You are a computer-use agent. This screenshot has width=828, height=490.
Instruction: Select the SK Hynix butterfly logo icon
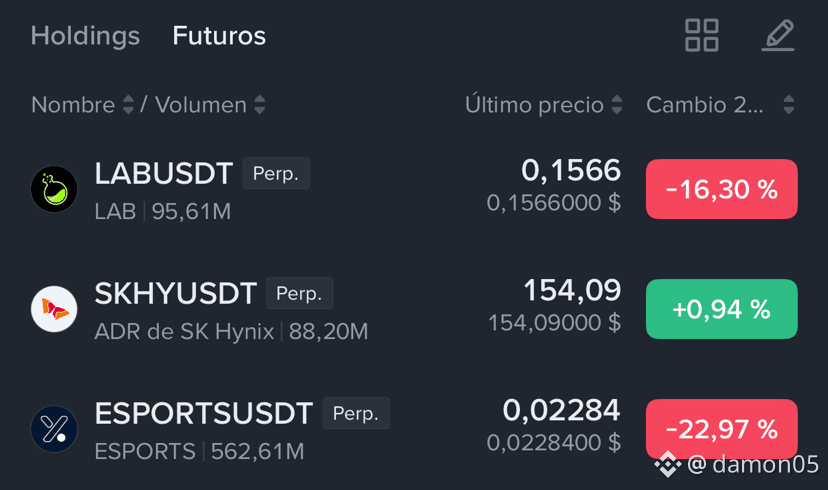coord(54,309)
